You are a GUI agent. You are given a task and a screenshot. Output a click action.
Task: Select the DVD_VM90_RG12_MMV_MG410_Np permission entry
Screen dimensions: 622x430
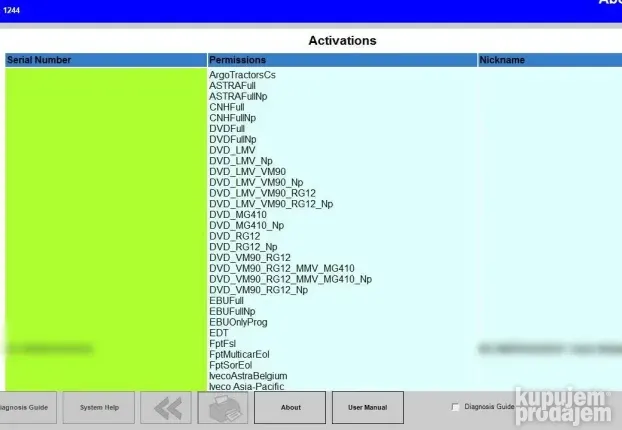[x=291, y=279]
